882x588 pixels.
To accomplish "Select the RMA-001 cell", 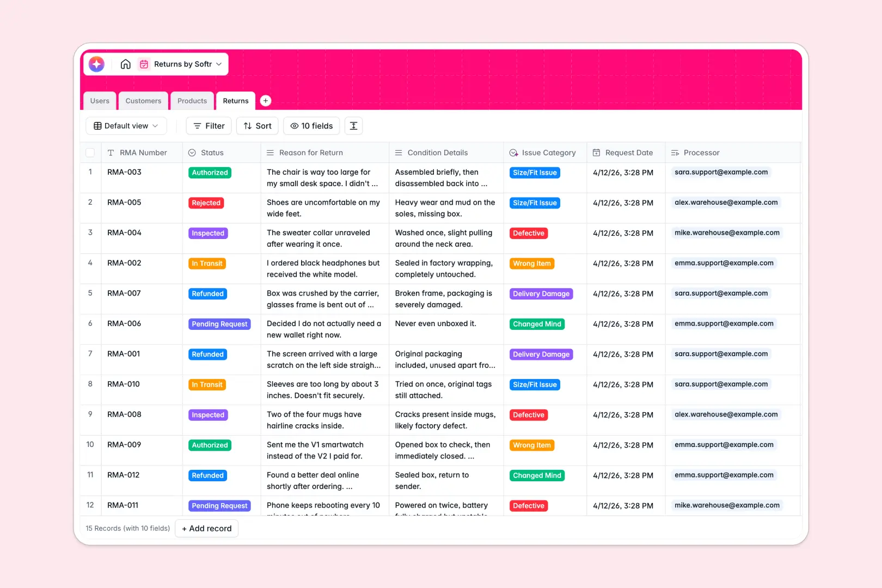I will (x=142, y=359).
